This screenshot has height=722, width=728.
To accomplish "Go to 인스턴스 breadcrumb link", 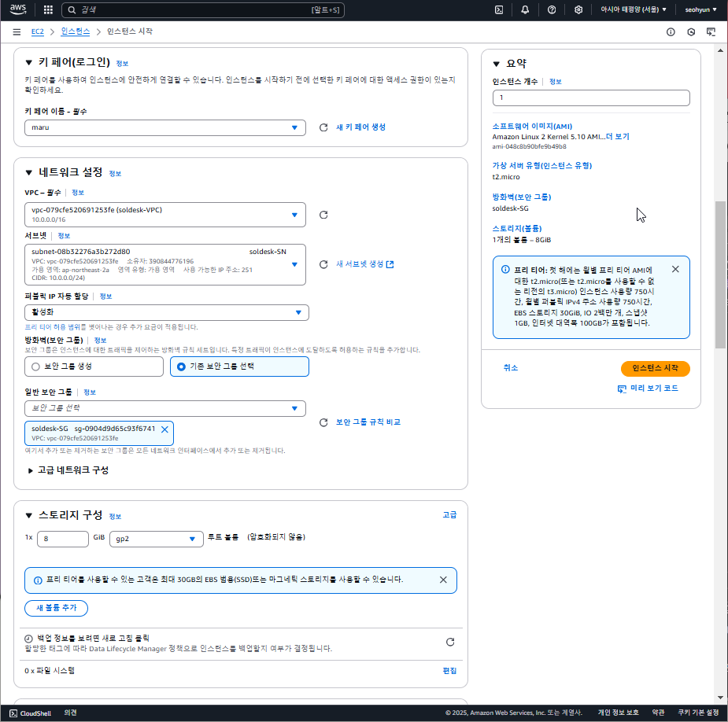I will click(x=76, y=31).
